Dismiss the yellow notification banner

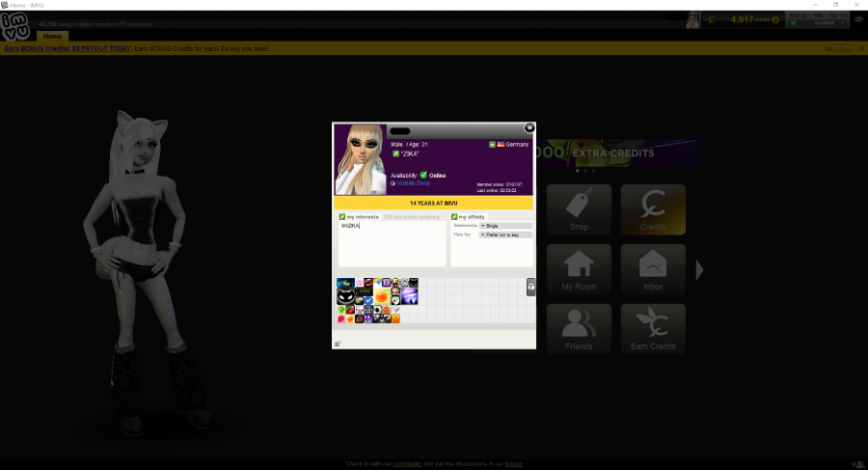click(861, 48)
